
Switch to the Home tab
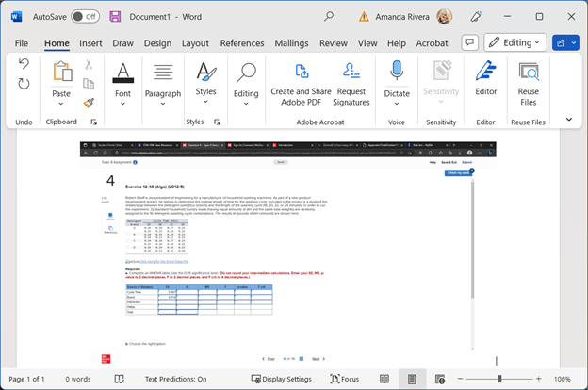coord(57,43)
